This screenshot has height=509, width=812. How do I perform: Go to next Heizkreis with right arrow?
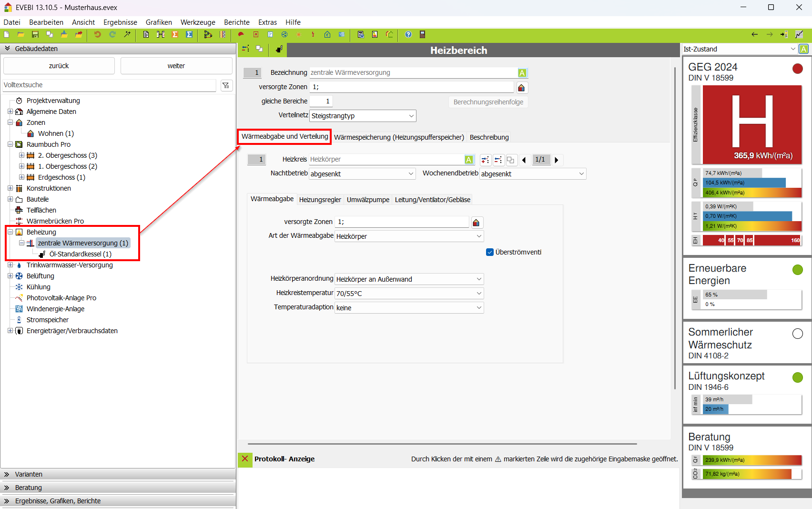[x=556, y=160]
